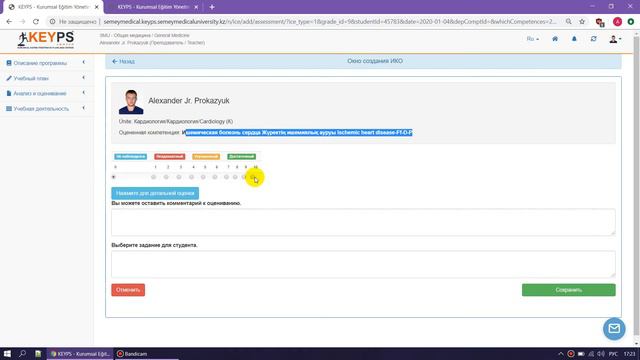Click the blue detailed assessment button
The width and height of the screenshot is (640, 360).
coord(155,193)
